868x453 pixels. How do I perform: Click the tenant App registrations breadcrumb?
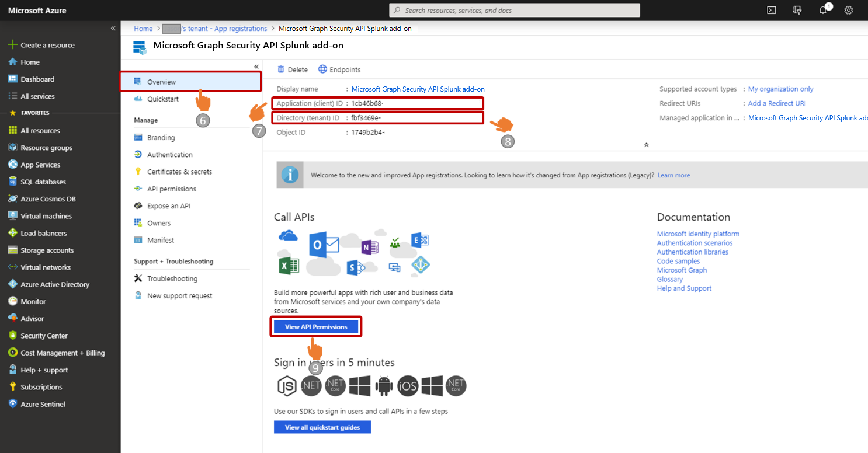click(x=214, y=28)
